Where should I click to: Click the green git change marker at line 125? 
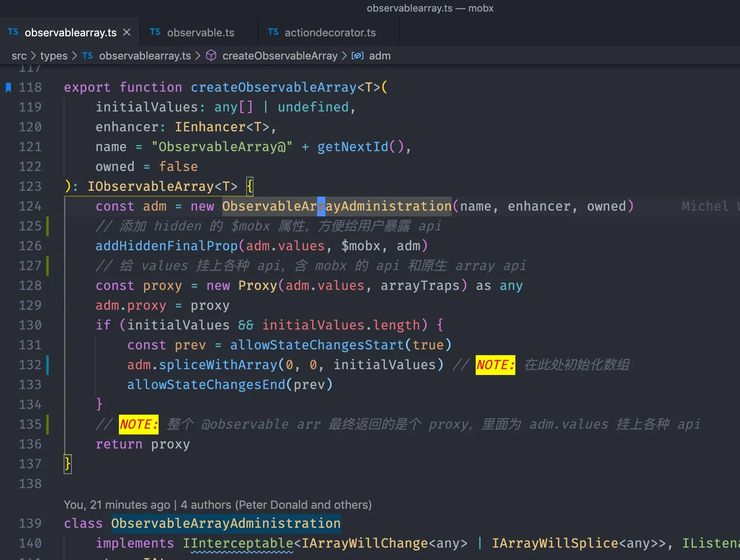(x=47, y=226)
